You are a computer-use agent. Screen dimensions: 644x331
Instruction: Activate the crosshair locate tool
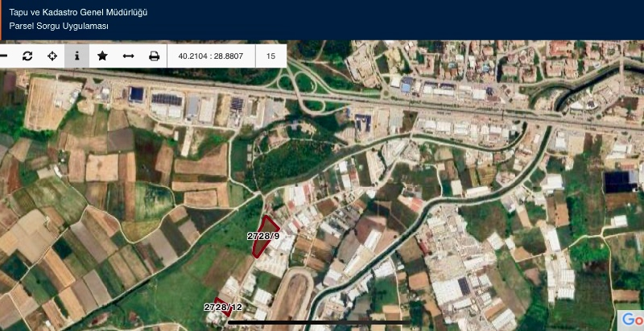(x=52, y=56)
